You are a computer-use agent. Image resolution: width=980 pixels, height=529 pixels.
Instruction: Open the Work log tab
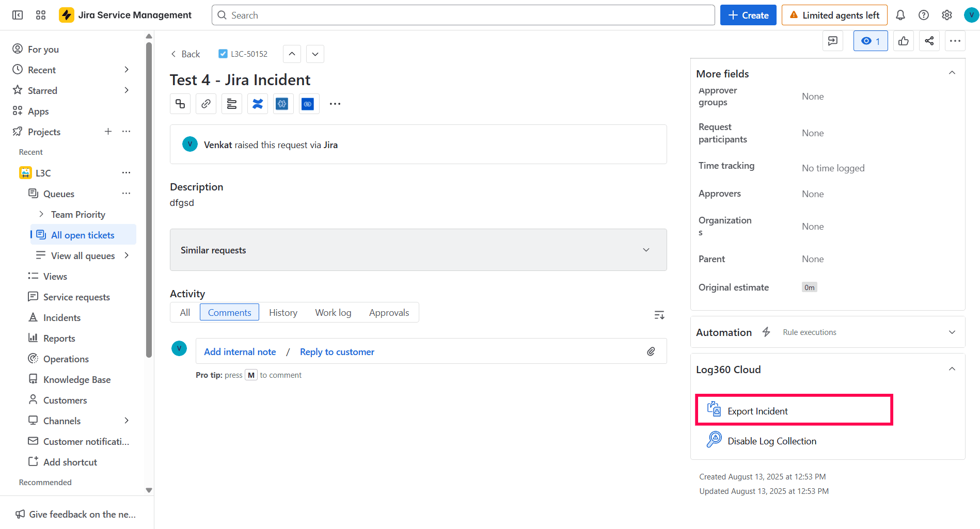click(333, 312)
